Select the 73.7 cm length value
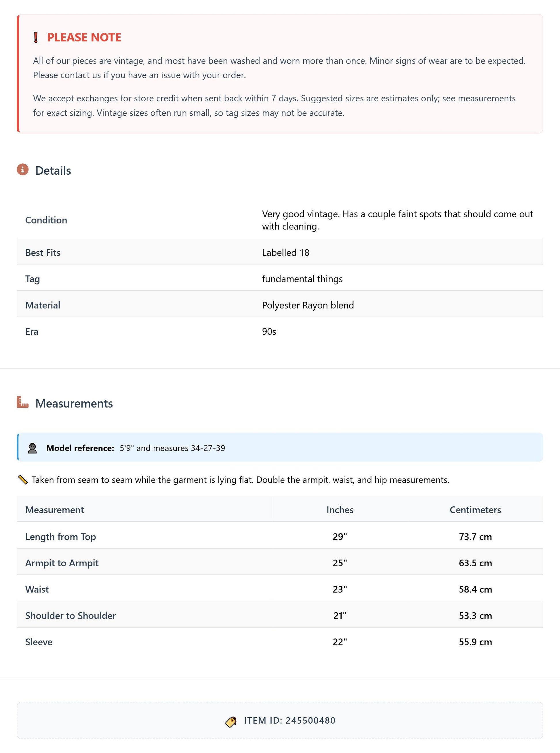This screenshot has height=753, width=560. click(x=475, y=536)
